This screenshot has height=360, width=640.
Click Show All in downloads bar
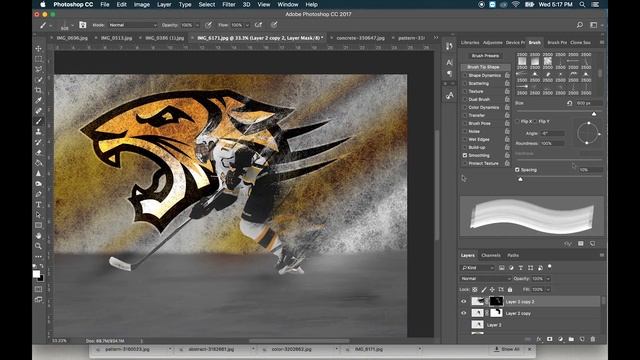tap(507, 349)
